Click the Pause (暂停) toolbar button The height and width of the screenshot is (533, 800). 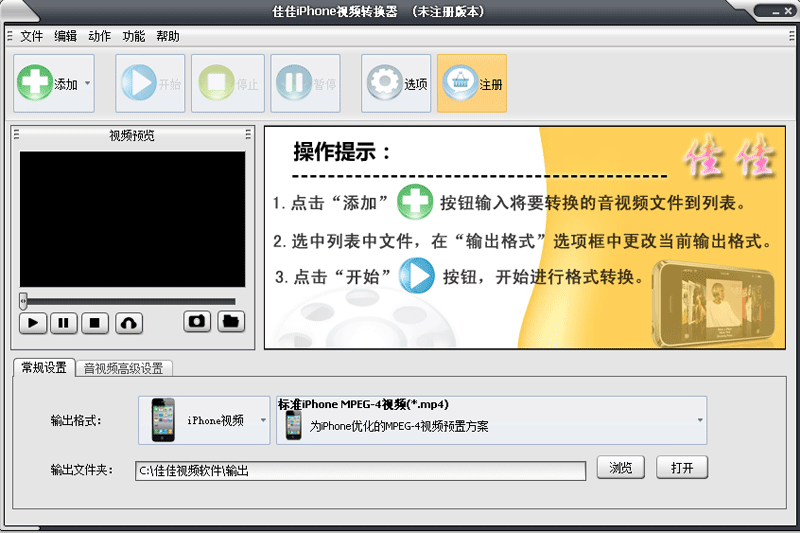[305, 83]
